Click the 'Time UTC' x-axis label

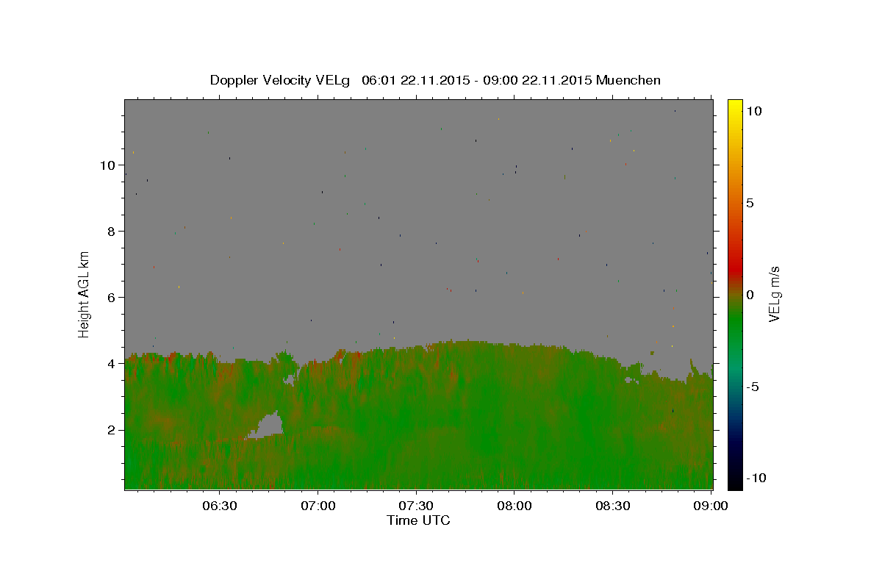pos(418,520)
